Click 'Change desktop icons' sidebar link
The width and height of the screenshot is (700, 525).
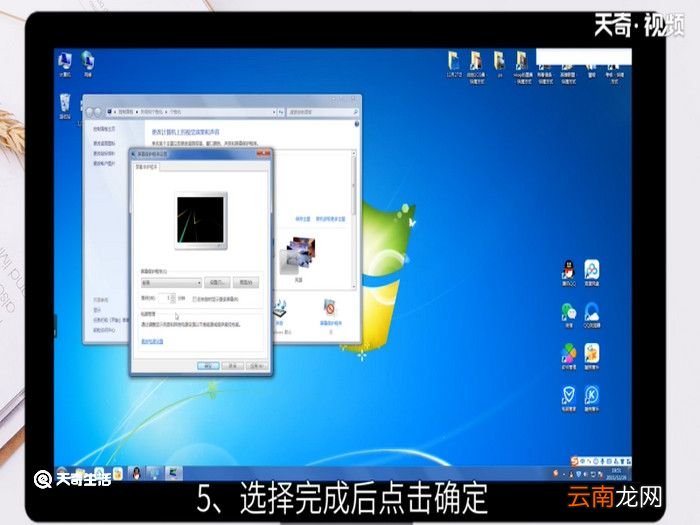104,144
